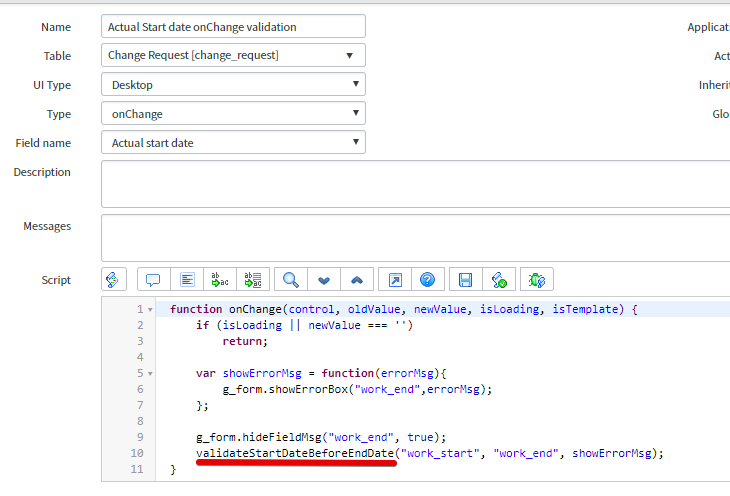Click the comment toggle speech-bubble icon
This screenshot has width=730, height=496.
click(153, 280)
